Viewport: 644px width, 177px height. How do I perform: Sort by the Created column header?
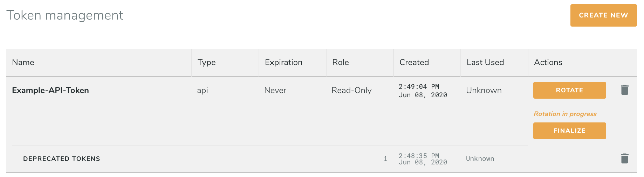414,62
